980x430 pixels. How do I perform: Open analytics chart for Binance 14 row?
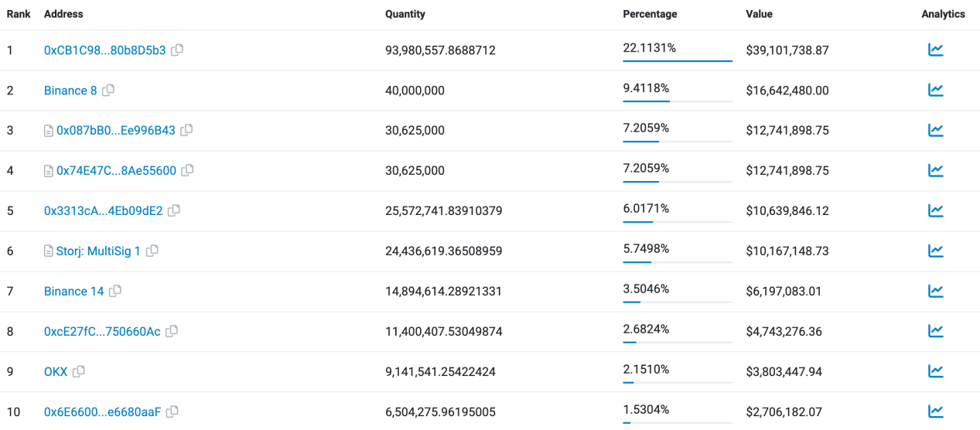(935, 292)
